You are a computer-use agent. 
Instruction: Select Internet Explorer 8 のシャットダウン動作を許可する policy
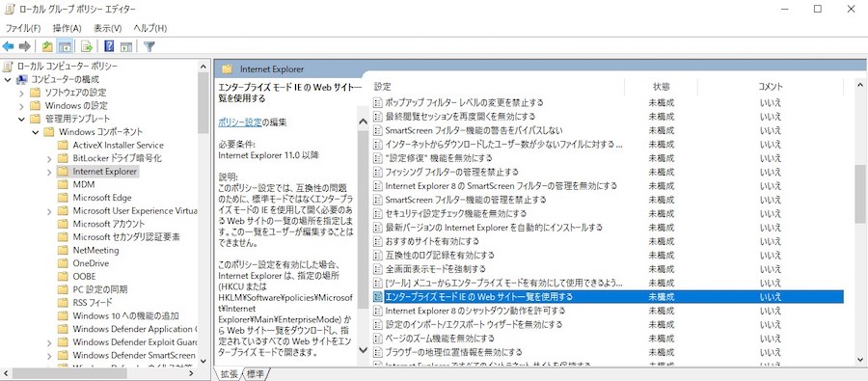[475, 311]
